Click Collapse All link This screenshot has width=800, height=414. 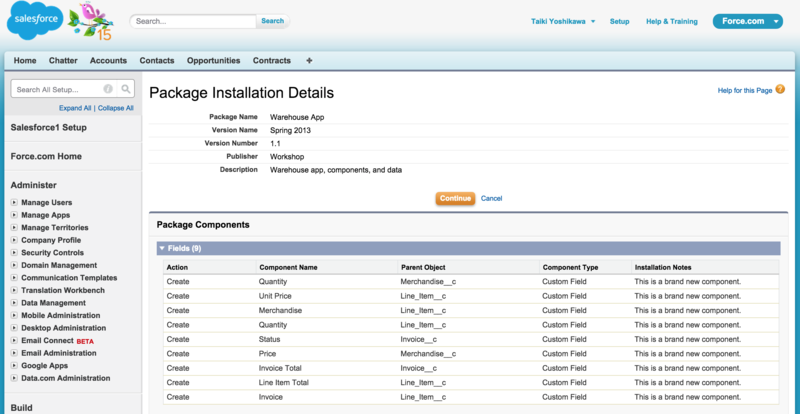(x=116, y=108)
